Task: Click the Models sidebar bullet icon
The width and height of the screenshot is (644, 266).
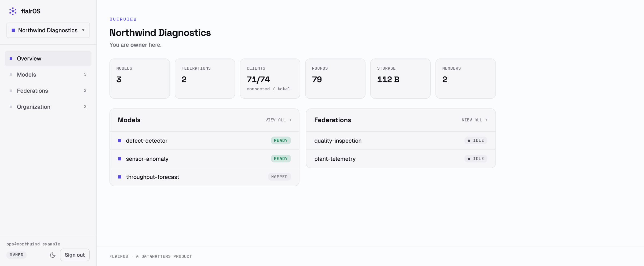Action: 11,75
